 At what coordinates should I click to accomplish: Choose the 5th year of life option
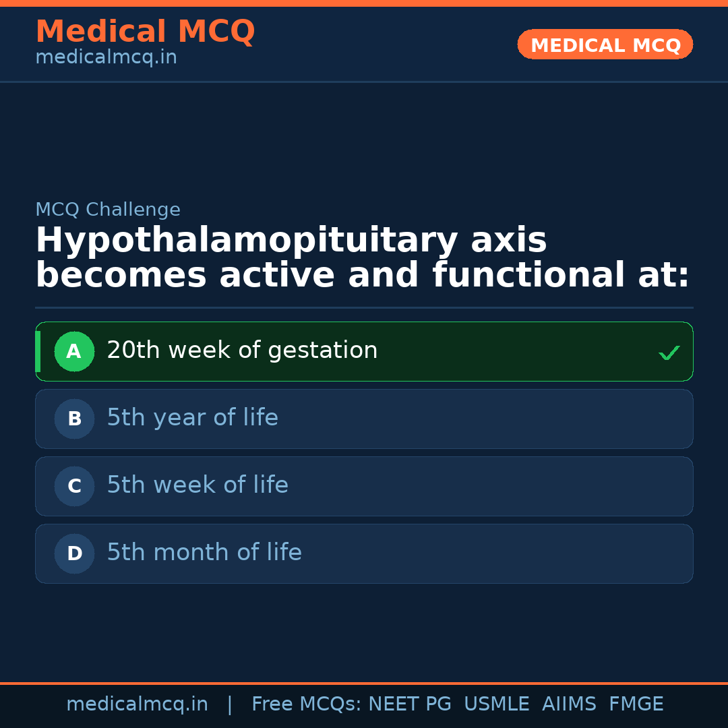click(192, 418)
